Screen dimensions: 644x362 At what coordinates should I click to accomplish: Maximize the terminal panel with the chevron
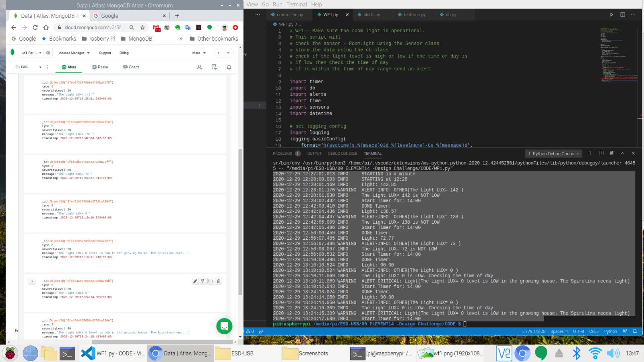(622, 153)
